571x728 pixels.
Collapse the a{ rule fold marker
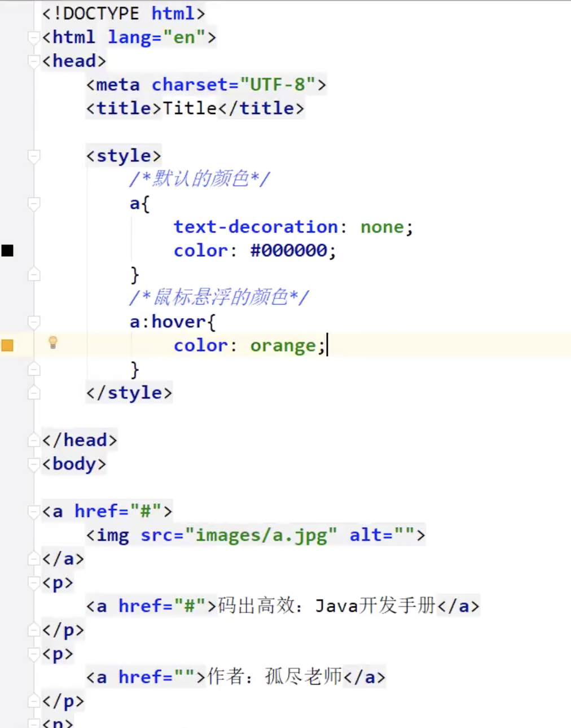(x=34, y=204)
